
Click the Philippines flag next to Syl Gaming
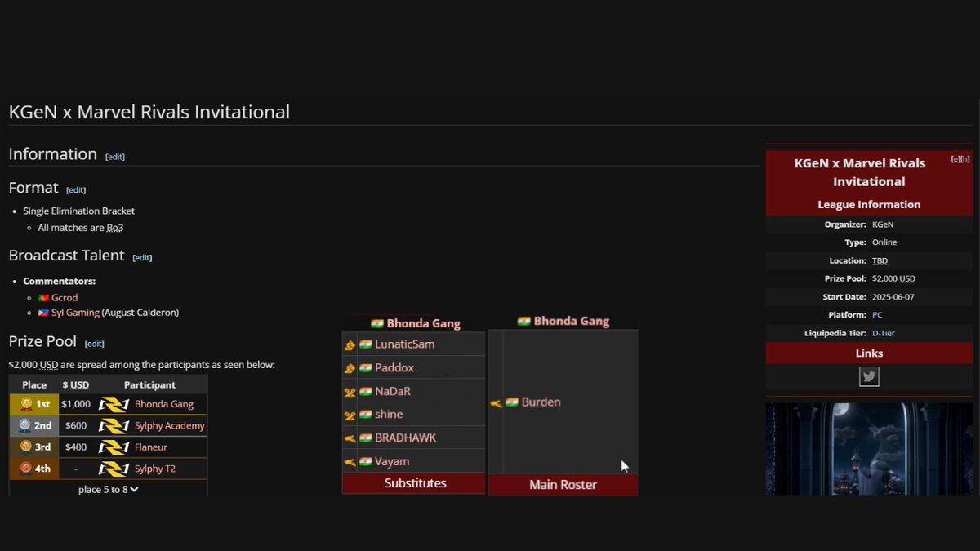point(43,313)
